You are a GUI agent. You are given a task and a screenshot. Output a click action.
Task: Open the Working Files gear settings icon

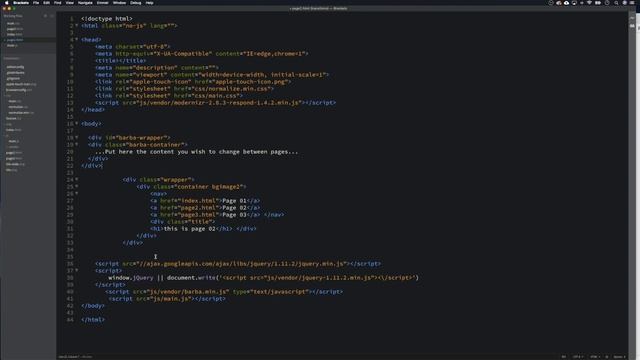45,16
